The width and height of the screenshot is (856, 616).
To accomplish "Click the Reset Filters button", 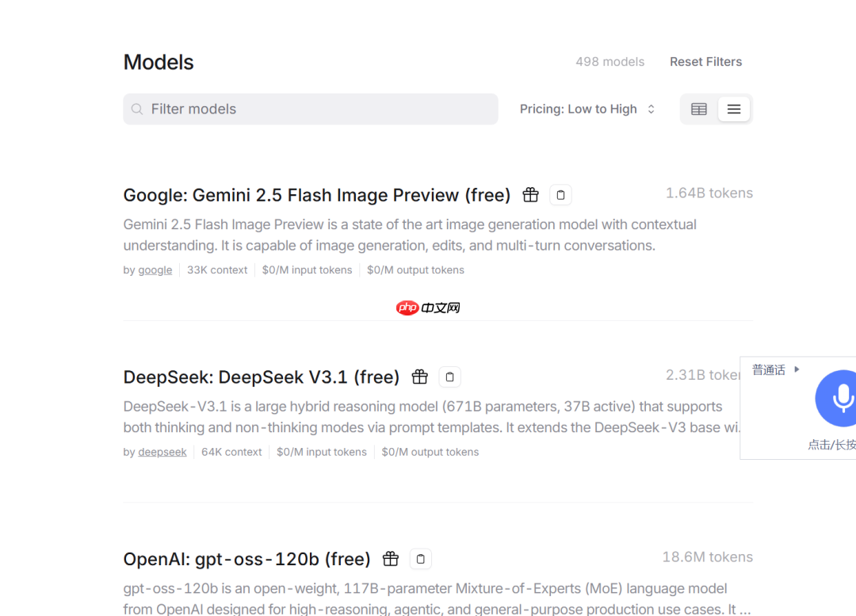I will [x=705, y=61].
